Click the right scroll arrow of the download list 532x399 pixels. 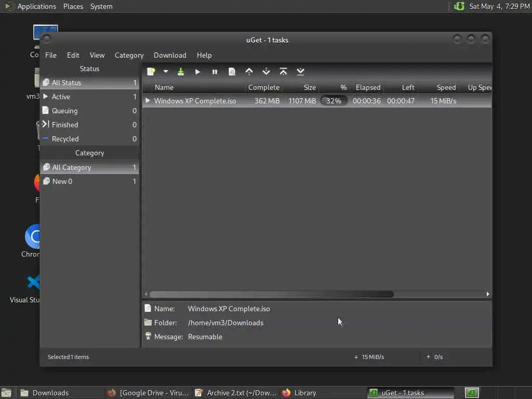point(487,294)
